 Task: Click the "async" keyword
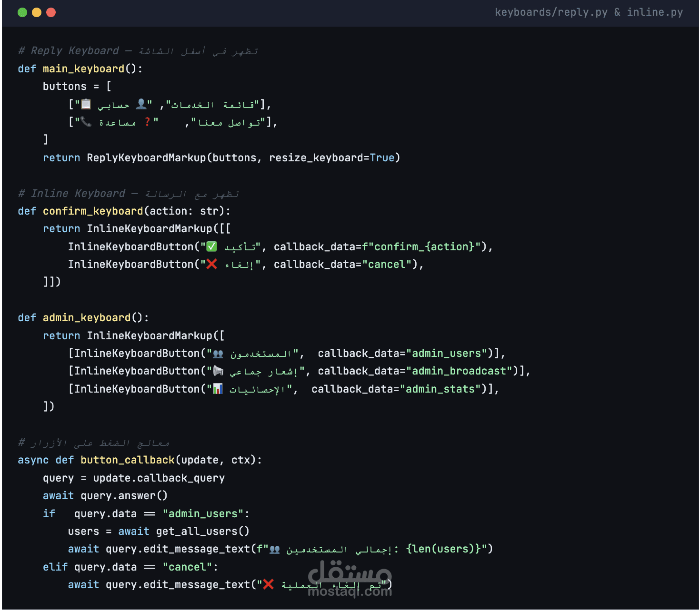click(x=33, y=460)
